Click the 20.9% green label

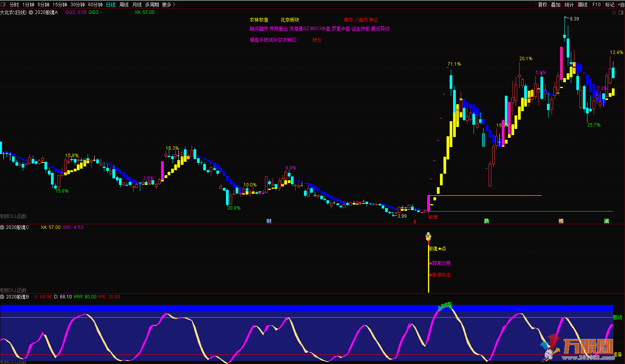point(234,208)
